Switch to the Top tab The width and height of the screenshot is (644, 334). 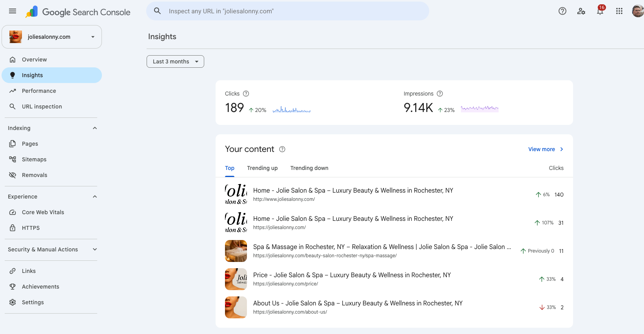point(230,168)
